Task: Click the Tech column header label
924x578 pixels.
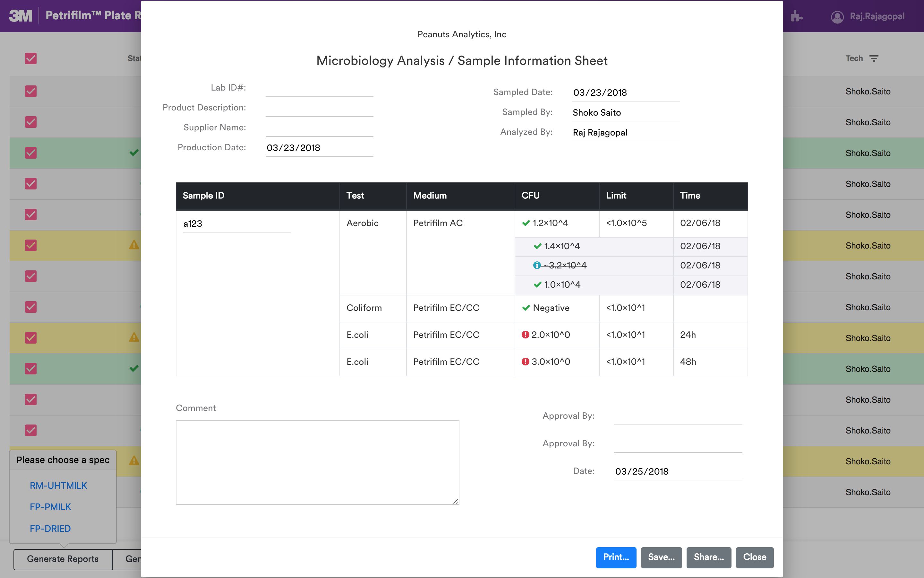Action: (854, 58)
